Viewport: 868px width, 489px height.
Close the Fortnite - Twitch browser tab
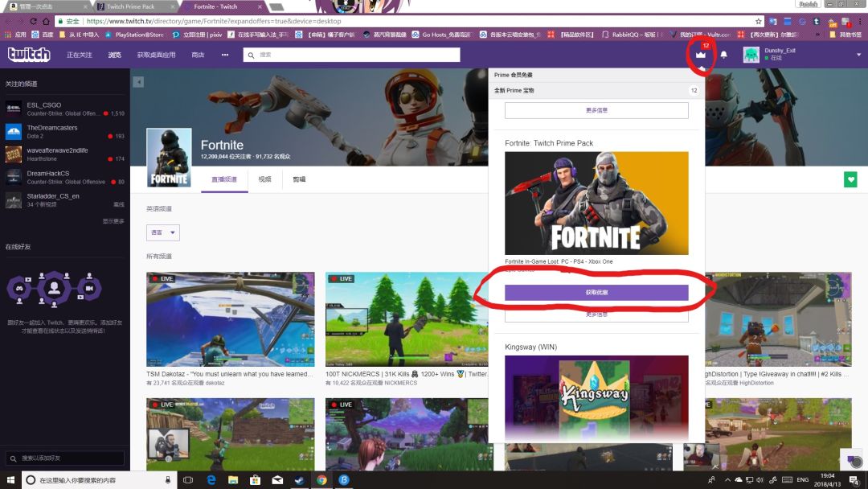click(260, 6)
